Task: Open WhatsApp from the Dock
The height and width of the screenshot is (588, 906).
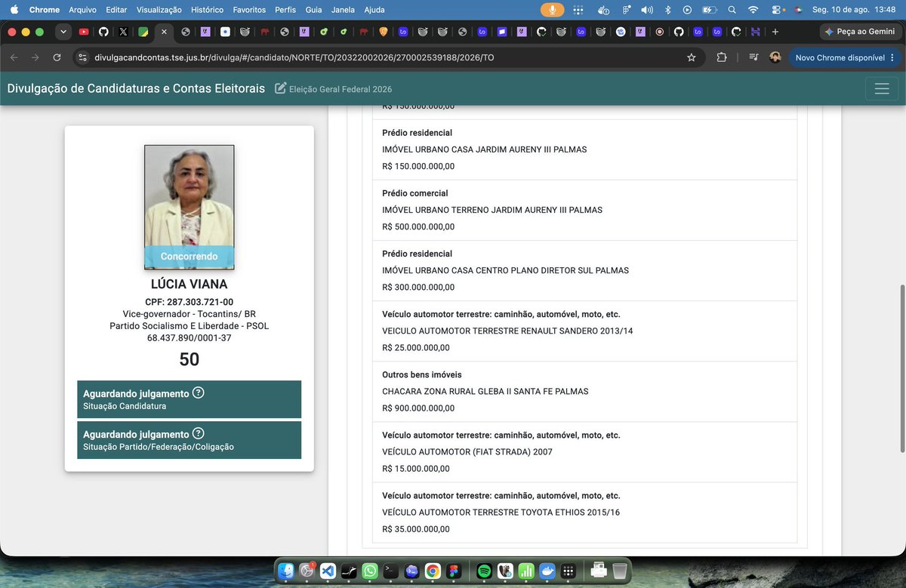Action: [370, 571]
